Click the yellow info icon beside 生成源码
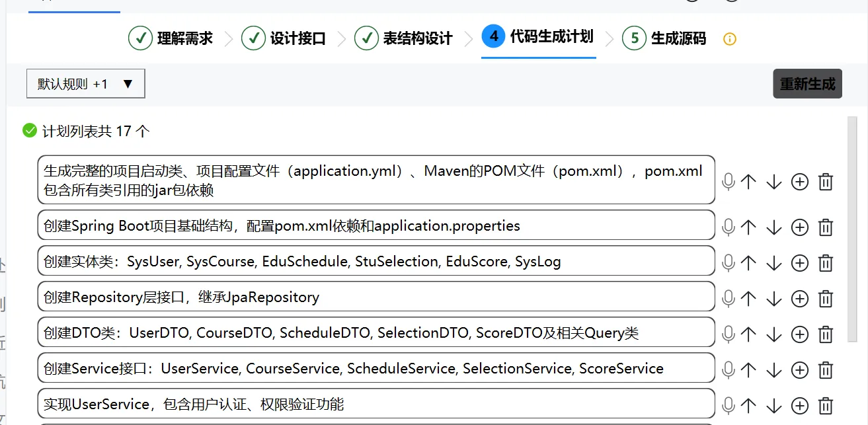This screenshot has height=425, width=868. 730,39
